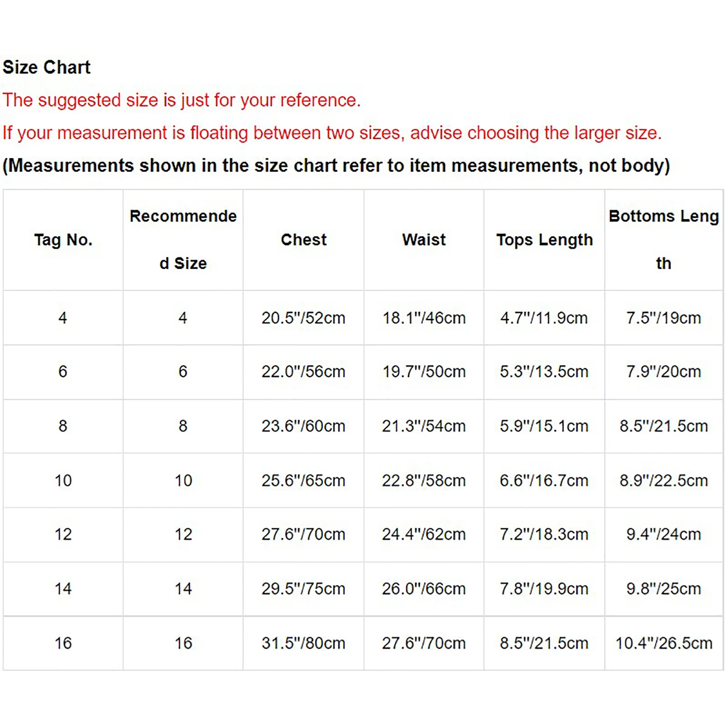Select the Chest column header
This screenshot has height=728, width=728.
[x=303, y=240]
